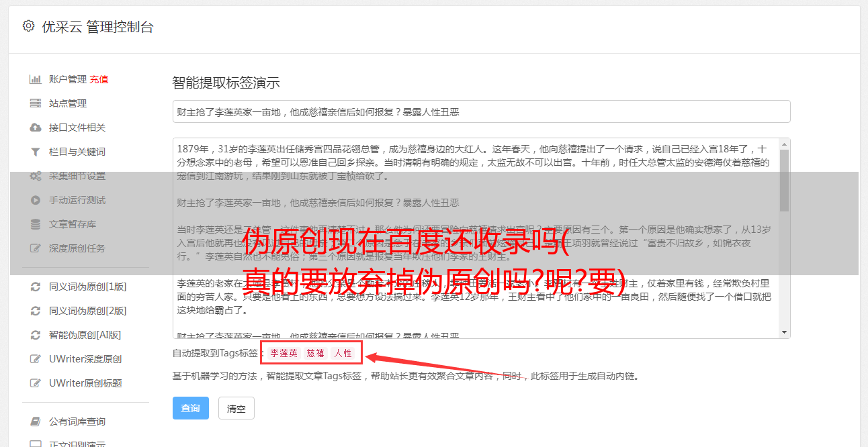This screenshot has width=868, height=447.
Task: Click the blue 查询 button
Action: pyautogui.click(x=191, y=408)
